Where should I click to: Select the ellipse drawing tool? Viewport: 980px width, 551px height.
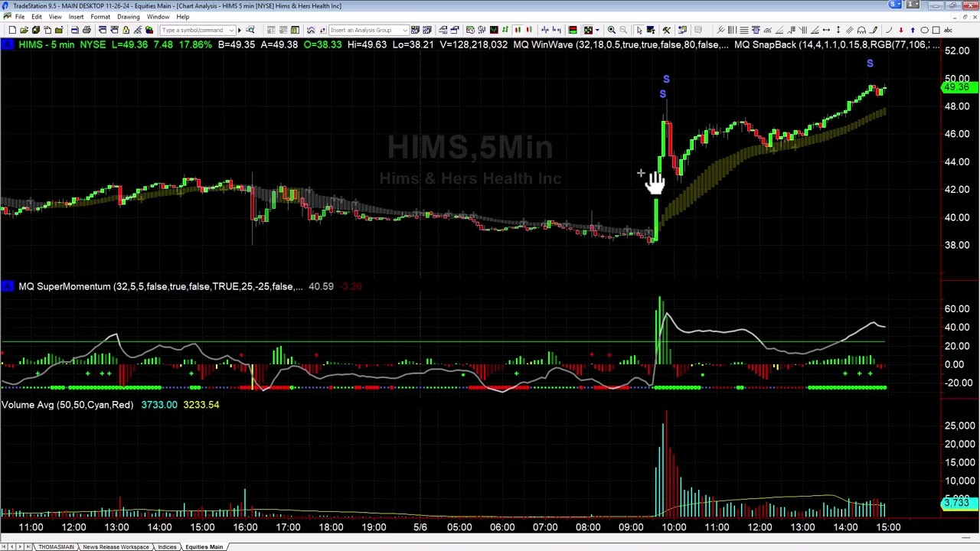click(x=924, y=30)
